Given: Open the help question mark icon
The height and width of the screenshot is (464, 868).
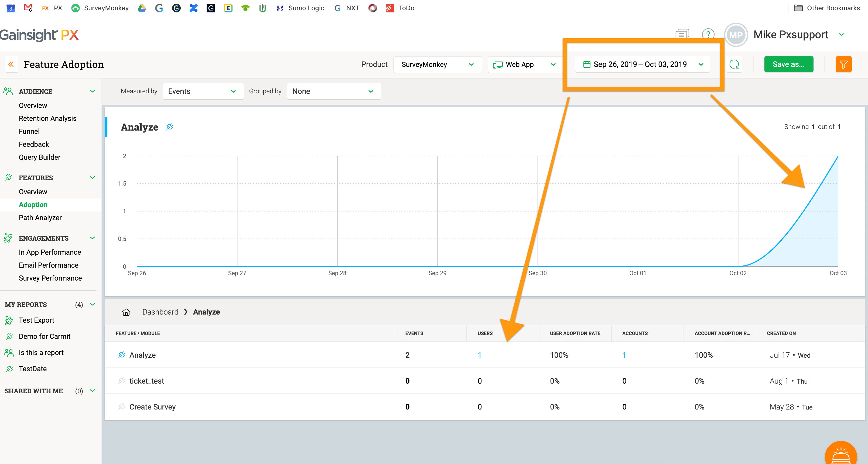Looking at the screenshot, I should pos(708,34).
